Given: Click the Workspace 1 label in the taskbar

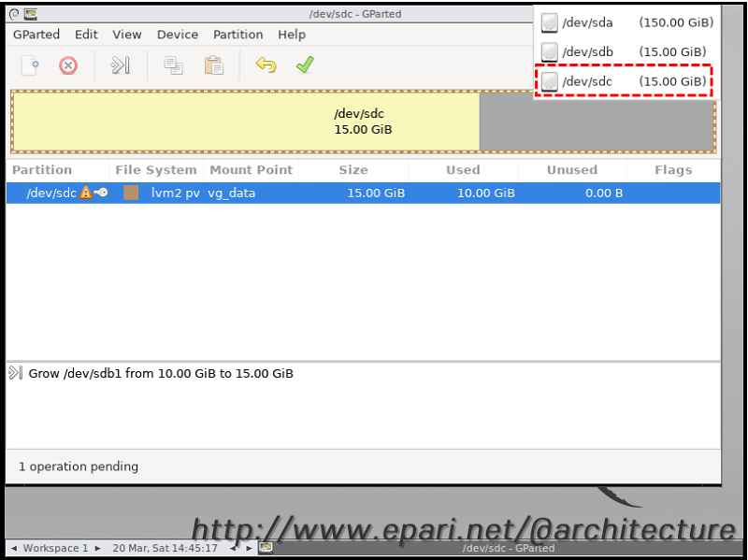Looking at the screenshot, I should coord(56,548).
